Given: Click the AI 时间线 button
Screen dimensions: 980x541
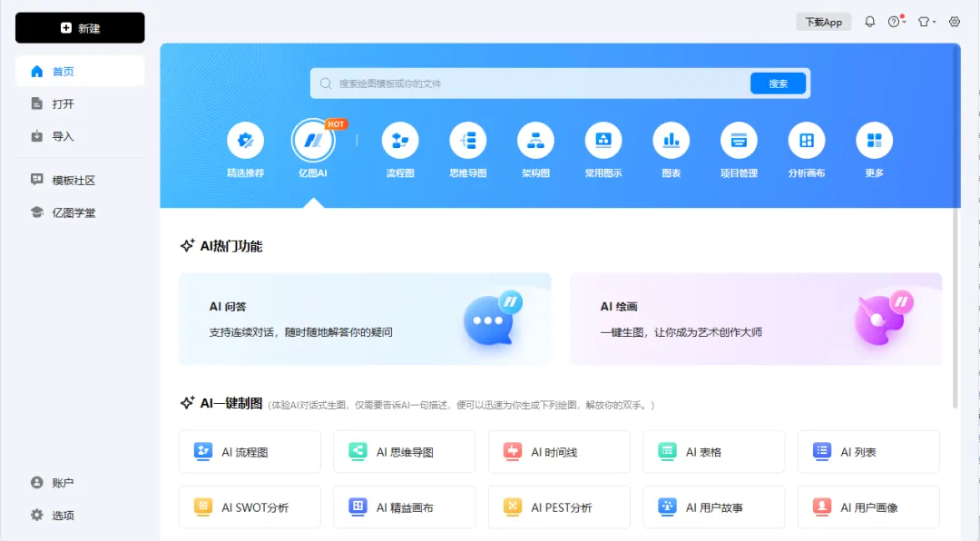Looking at the screenshot, I should (559, 451).
